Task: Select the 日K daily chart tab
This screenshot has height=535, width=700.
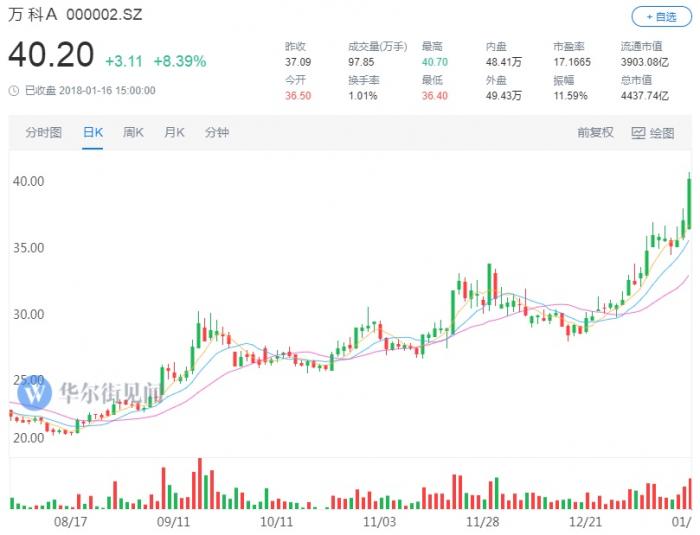Action: [93, 133]
